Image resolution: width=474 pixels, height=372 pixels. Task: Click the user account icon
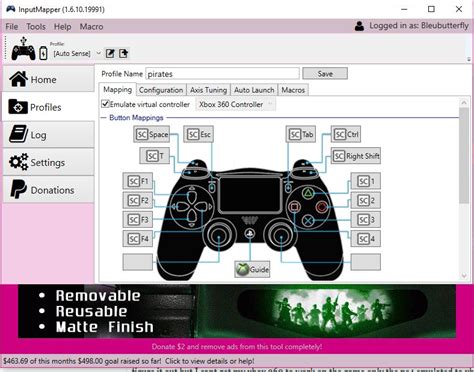[x=359, y=26]
